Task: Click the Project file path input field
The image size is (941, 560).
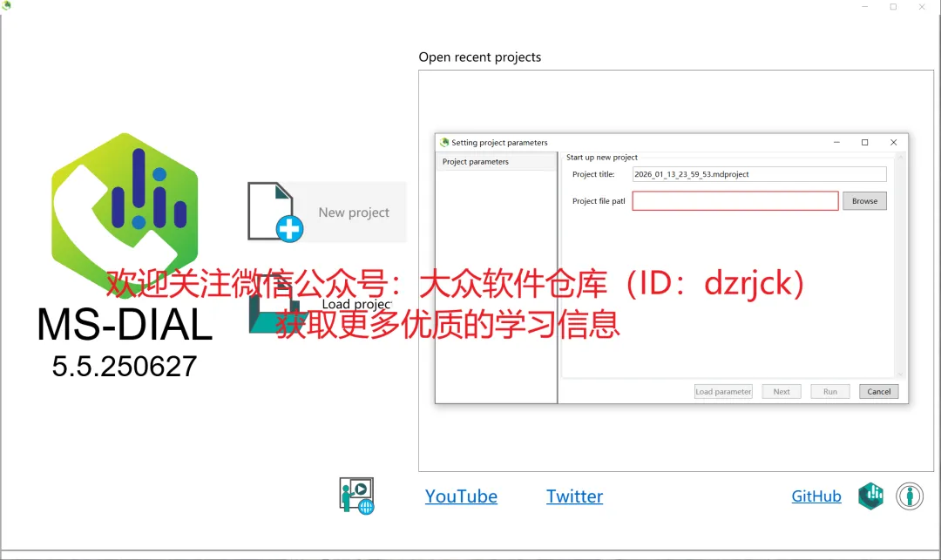Action: [x=735, y=201]
